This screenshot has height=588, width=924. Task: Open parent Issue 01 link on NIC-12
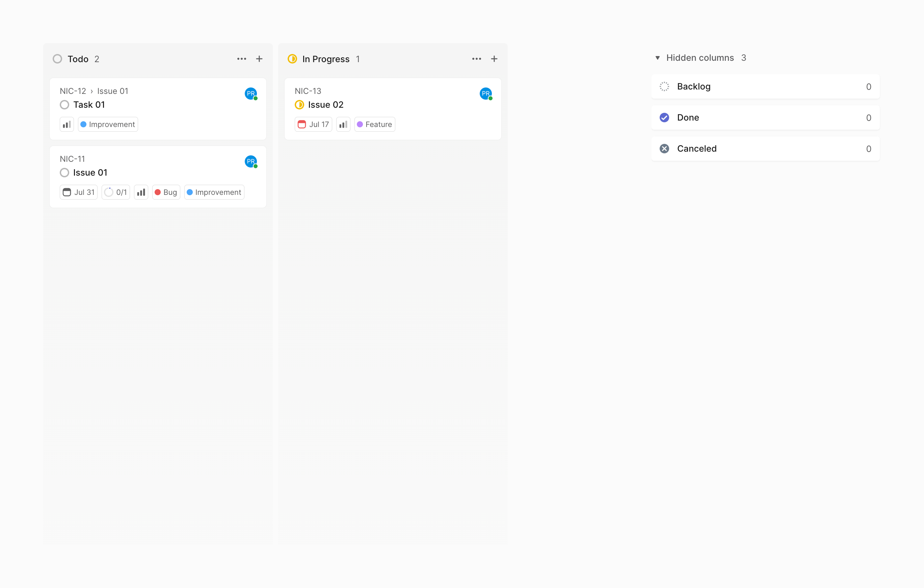point(112,91)
